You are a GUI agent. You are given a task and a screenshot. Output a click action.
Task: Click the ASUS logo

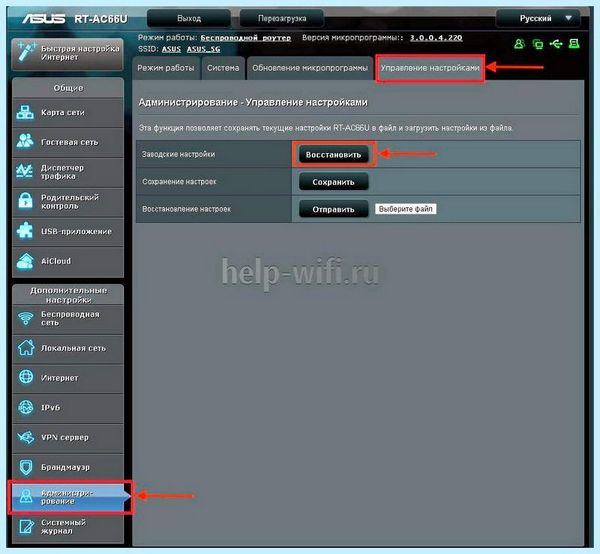click(x=44, y=18)
